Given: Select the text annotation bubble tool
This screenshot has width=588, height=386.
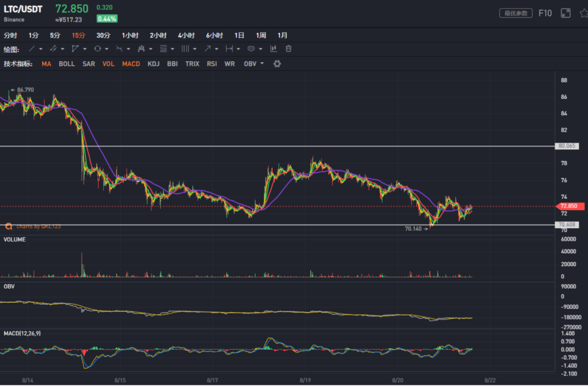Looking at the screenshot, I should [x=251, y=49].
